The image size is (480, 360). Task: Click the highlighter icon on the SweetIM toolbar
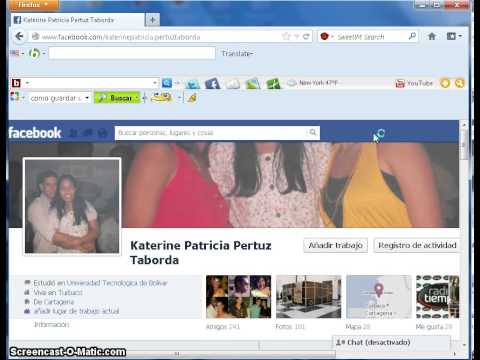[x=192, y=98]
